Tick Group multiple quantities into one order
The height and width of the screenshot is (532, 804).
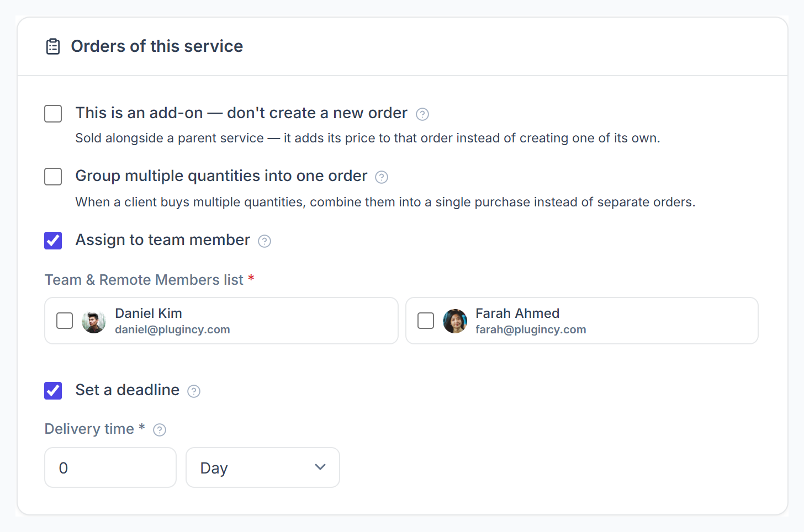coord(53,177)
